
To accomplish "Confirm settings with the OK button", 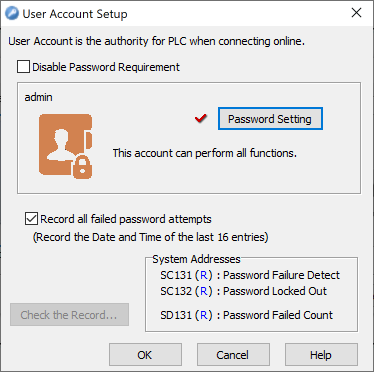I will (145, 355).
